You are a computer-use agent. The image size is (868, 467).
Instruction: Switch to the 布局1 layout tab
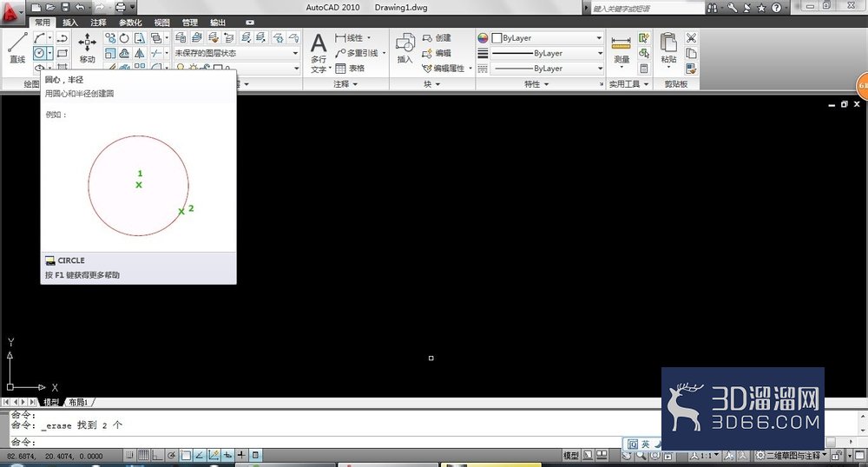78,402
